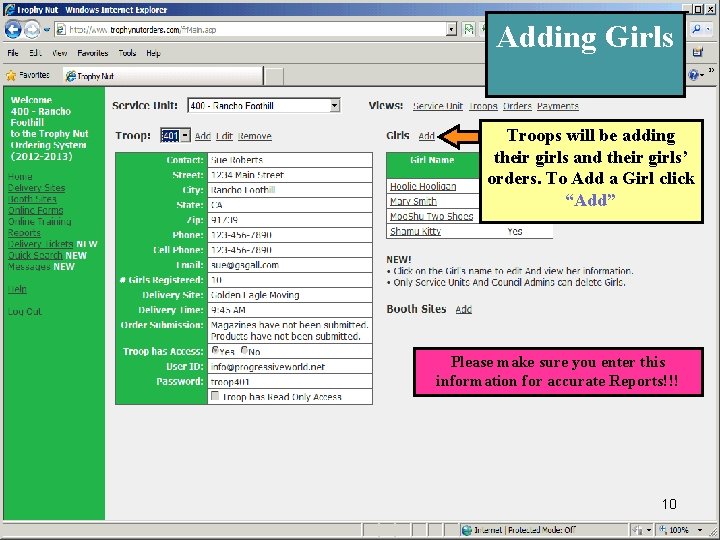Click Booth Sites in the green sidebar

(32, 199)
